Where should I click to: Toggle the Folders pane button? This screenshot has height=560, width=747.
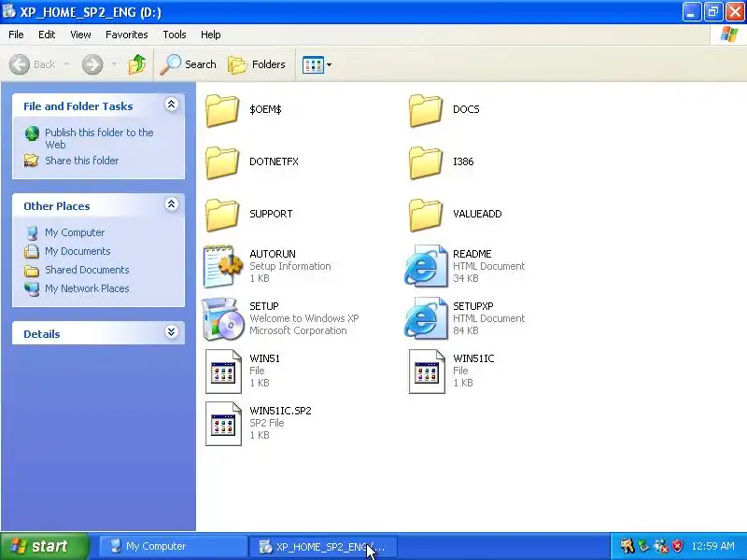[256, 64]
